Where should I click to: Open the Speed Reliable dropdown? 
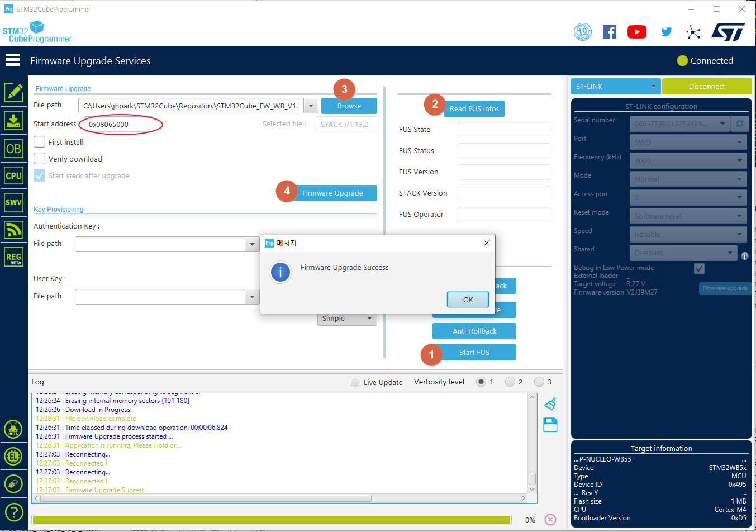(688, 234)
